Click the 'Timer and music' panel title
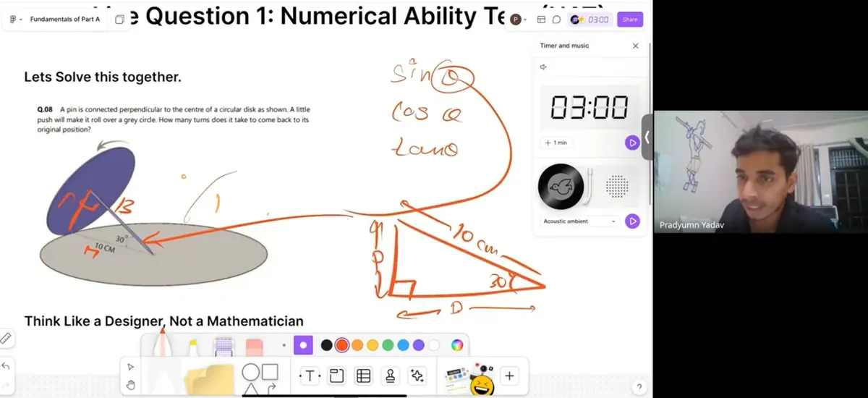Viewport: 868px width, 398px height. pos(564,46)
